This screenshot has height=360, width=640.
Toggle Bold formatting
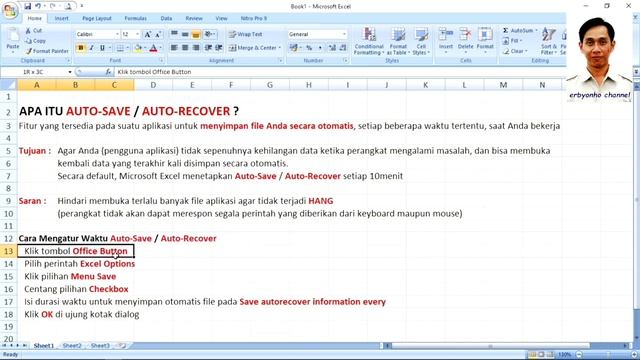coord(80,48)
